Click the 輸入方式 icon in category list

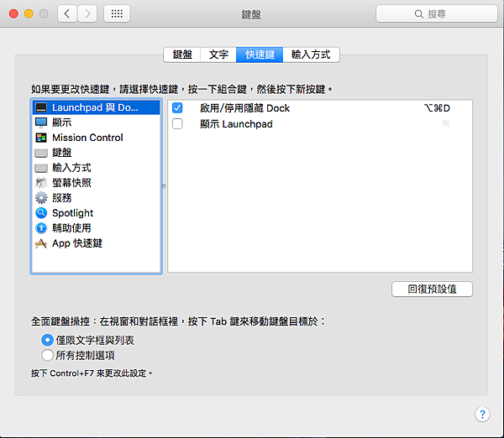(41, 168)
